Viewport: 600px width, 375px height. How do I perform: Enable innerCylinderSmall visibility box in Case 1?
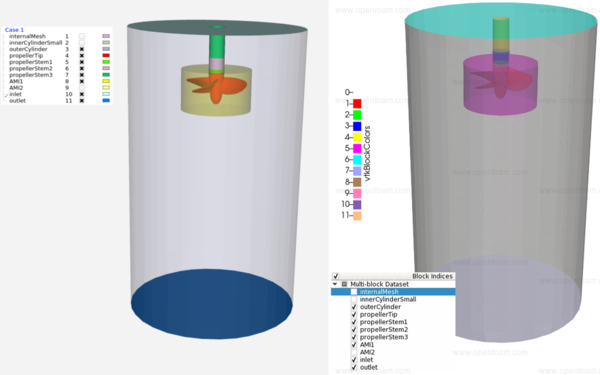click(82, 43)
